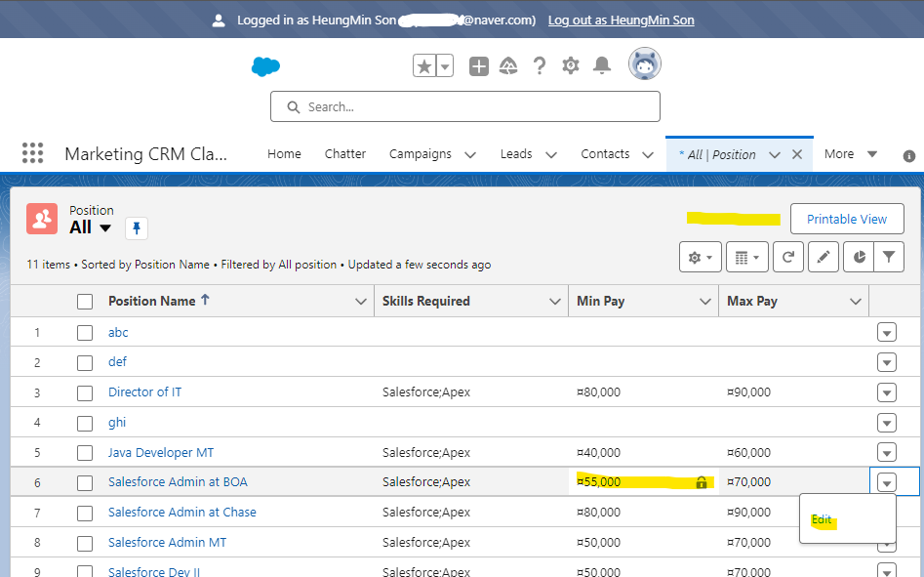Go to the Home tab
The width and height of the screenshot is (924, 577).
pyautogui.click(x=284, y=154)
